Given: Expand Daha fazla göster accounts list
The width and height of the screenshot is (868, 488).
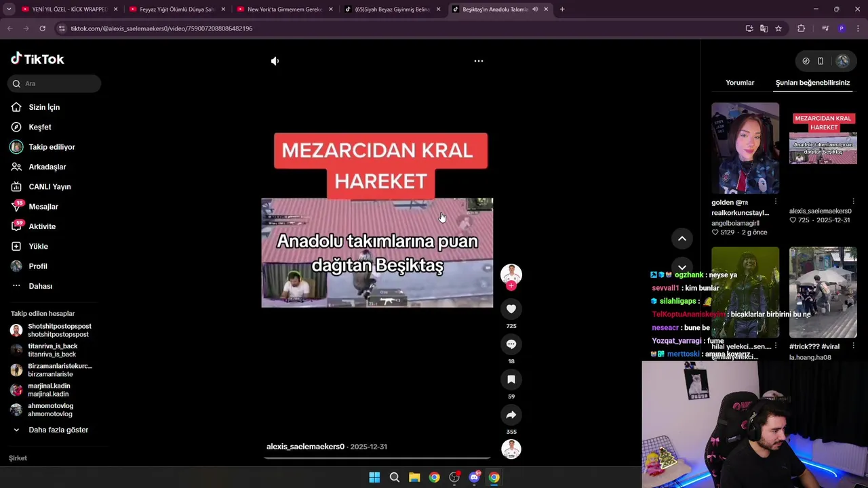Looking at the screenshot, I should coord(58,430).
